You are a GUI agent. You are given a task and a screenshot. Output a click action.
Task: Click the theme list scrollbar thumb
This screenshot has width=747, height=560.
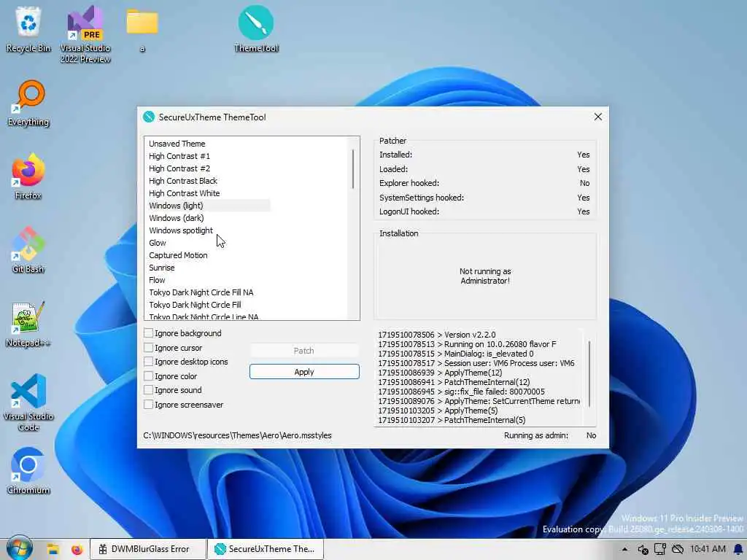pos(353,168)
